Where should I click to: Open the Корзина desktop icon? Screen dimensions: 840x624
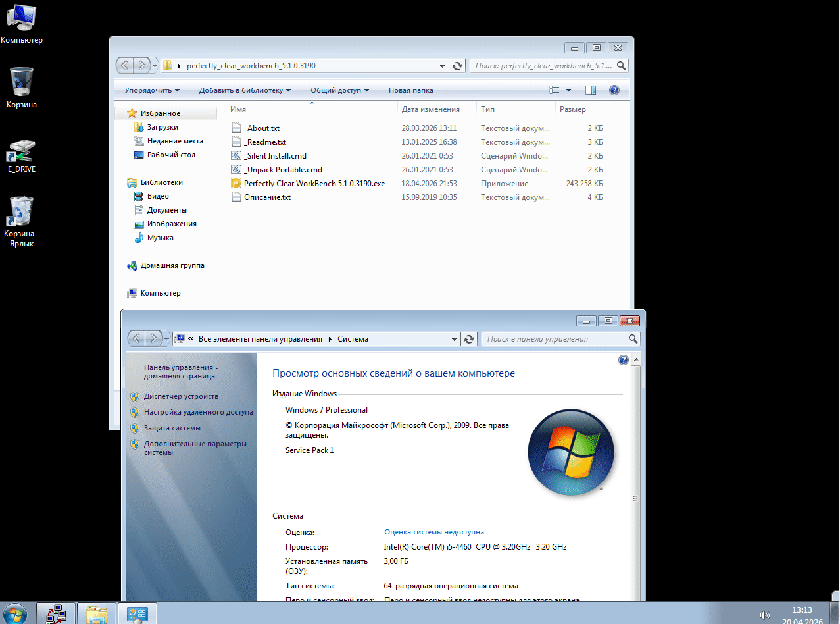[22, 83]
